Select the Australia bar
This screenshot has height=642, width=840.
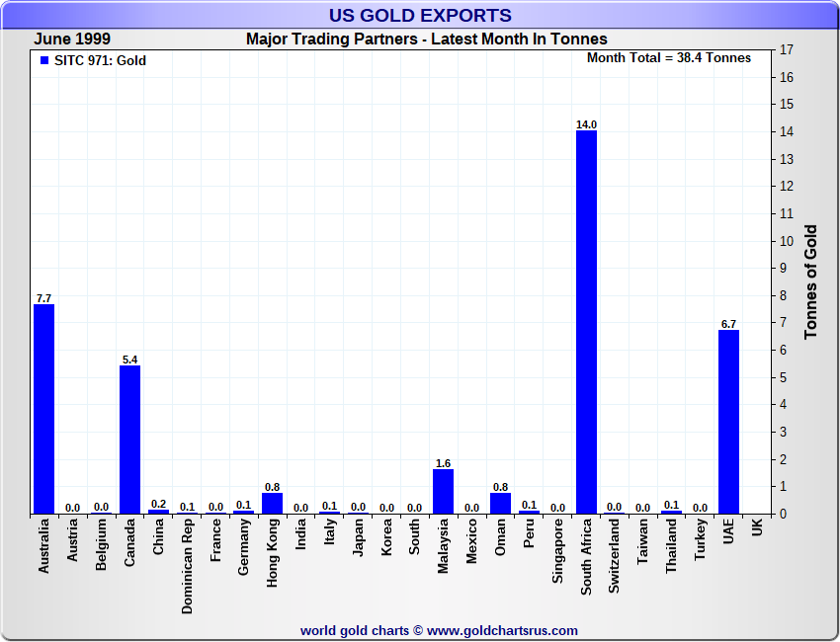[x=43, y=409]
